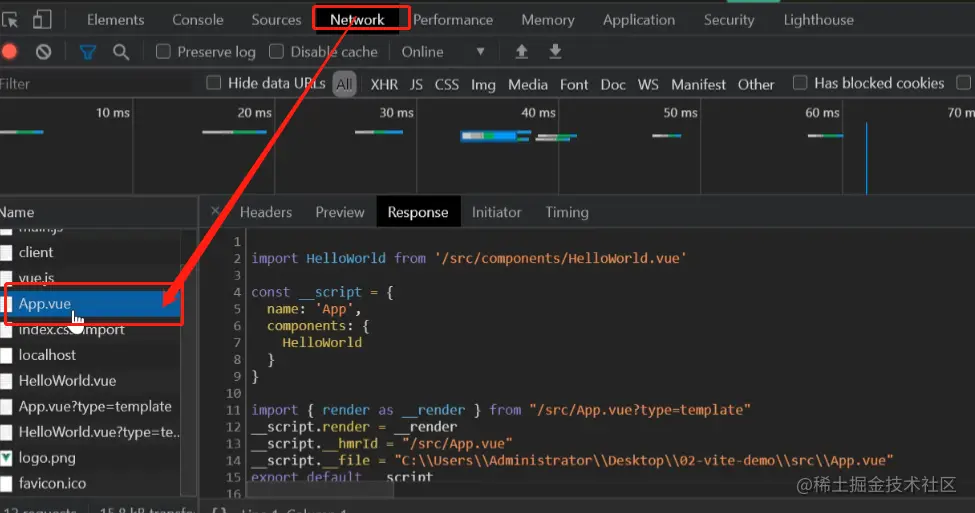
Task: Select the All filter type
Action: point(344,84)
